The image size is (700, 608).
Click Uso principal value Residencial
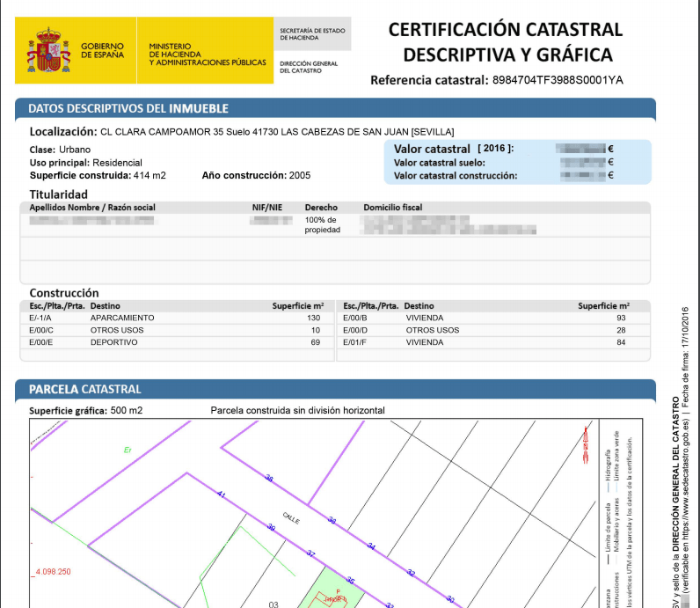click(x=117, y=163)
